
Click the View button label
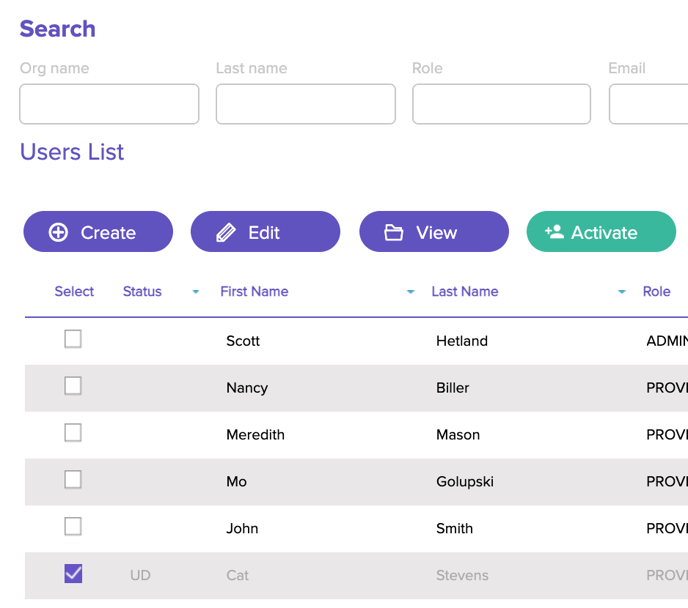(436, 232)
